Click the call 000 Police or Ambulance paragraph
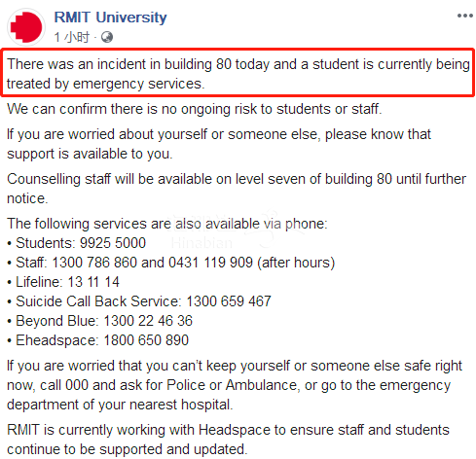The image size is (476, 459). coord(235,385)
